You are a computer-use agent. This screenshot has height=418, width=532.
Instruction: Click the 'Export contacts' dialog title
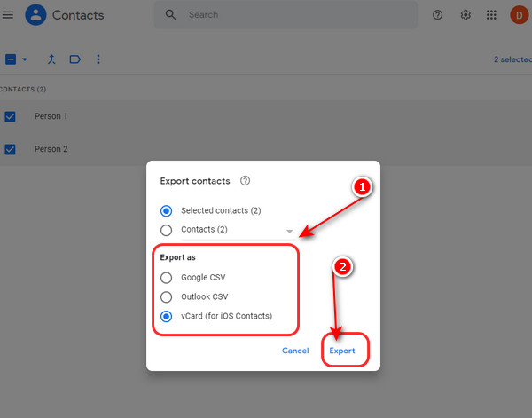point(195,181)
